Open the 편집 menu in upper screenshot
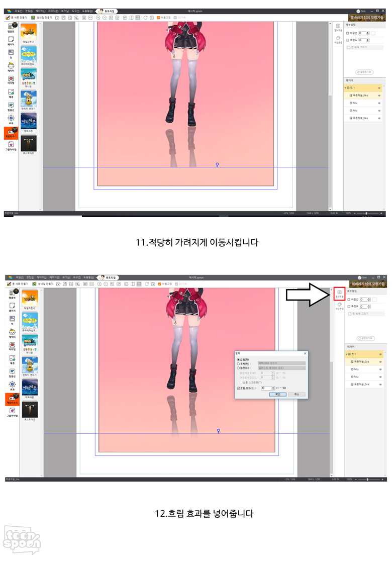 [x=29, y=11]
